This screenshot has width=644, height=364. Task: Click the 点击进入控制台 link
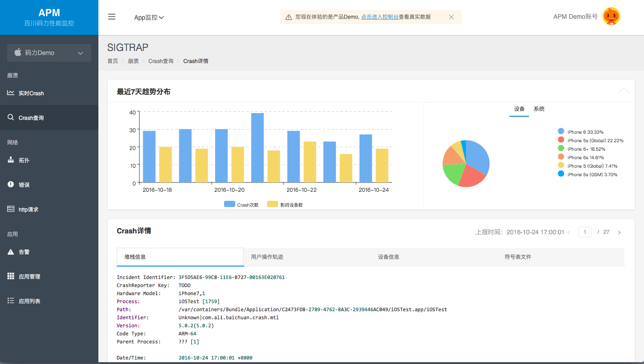[x=380, y=17]
